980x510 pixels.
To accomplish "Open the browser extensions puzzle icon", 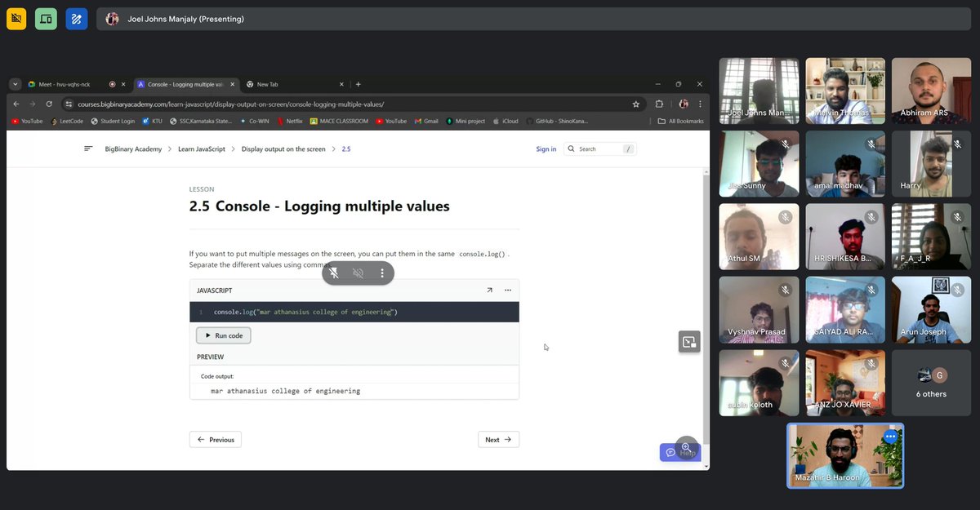I will pyautogui.click(x=659, y=104).
